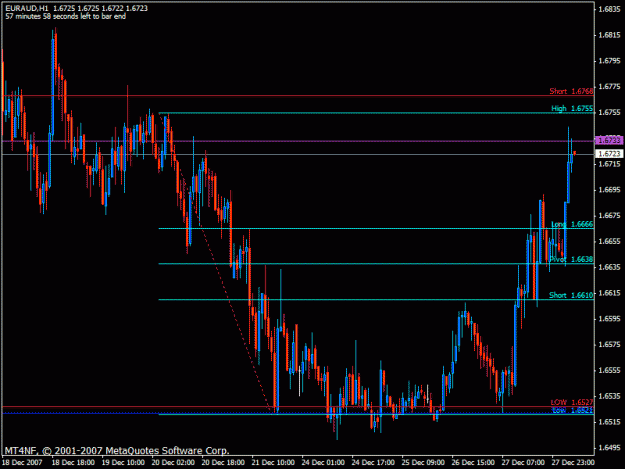Click the 1.6715 price scale value
The height and width of the screenshot is (469, 625).
(610, 164)
